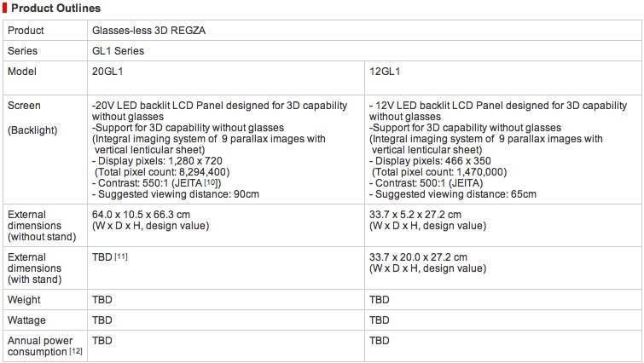This screenshot has width=644, height=363.
Task: Open footnote 11 link beside TBD
Action: pyautogui.click(x=121, y=256)
